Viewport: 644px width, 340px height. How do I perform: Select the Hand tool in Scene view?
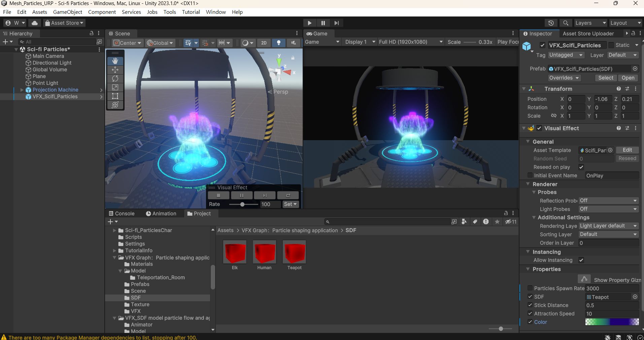(115, 61)
